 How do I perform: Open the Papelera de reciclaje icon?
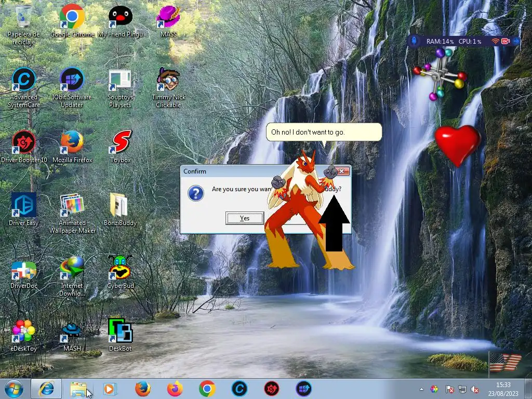pyautogui.click(x=23, y=24)
